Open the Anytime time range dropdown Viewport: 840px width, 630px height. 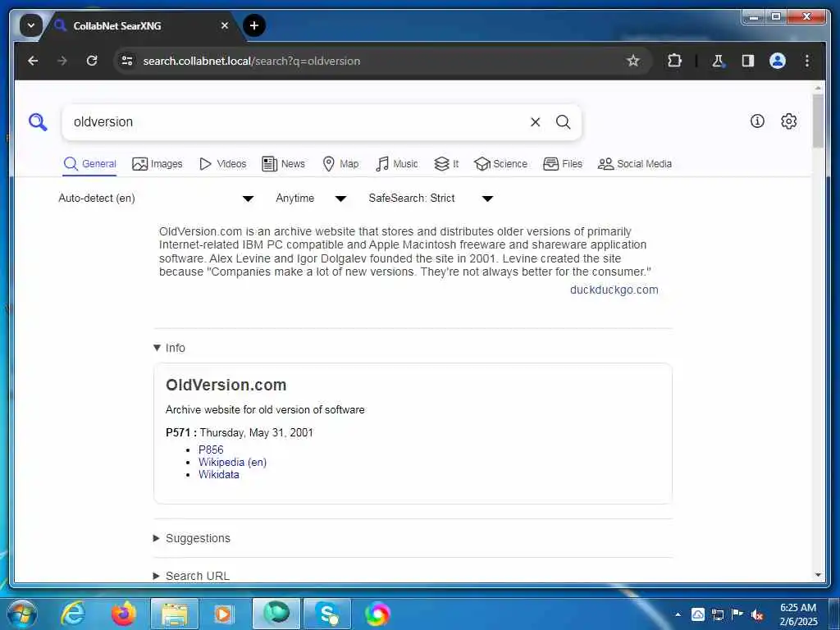pyautogui.click(x=311, y=199)
